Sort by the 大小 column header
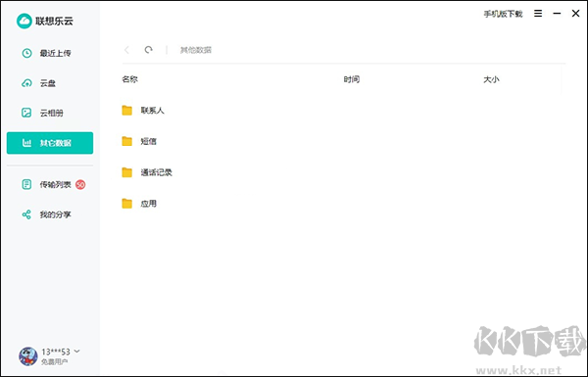The width and height of the screenshot is (588, 377). click(491, 79)
